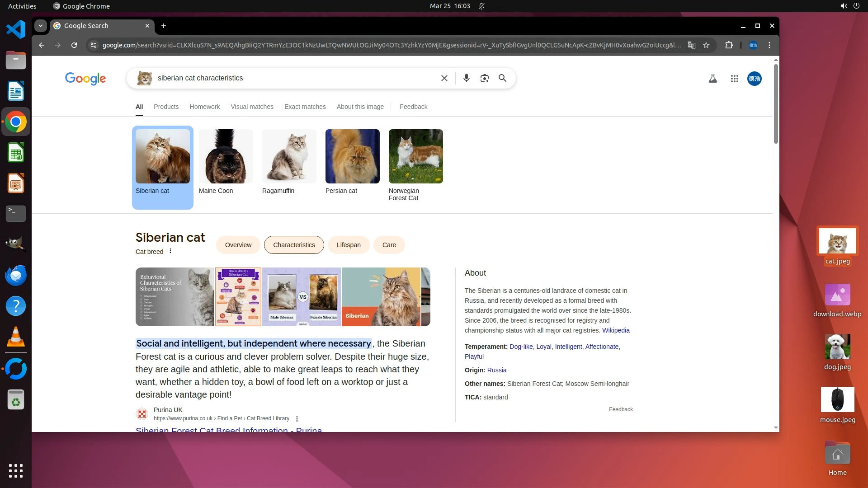The width and height of the screenshot is (868, 488).
Task: Open Search Labs flask icon
Action: click(713, 79)
